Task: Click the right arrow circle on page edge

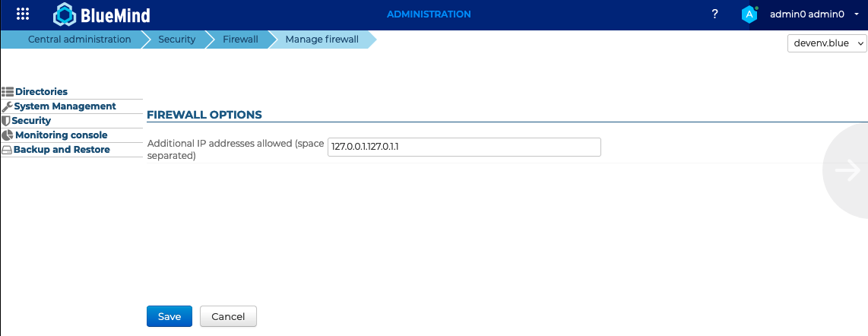Action: (x=847, y=170)
